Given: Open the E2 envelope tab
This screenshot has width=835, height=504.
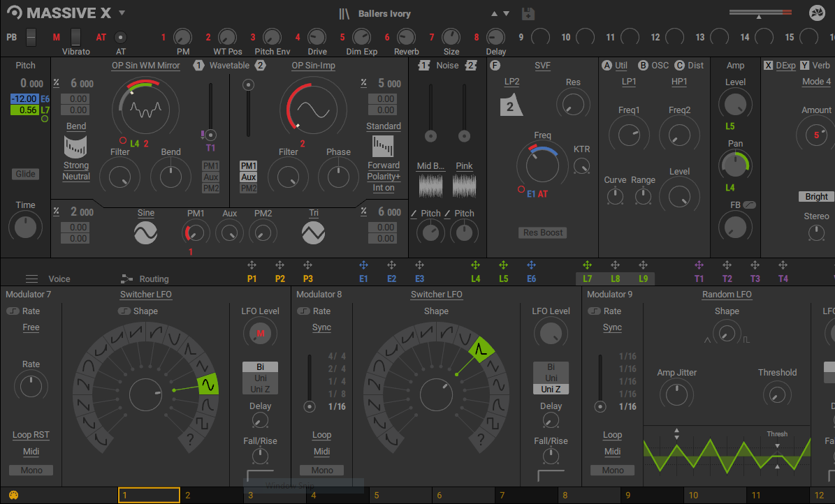Looking at the screenshot, I should click(x=391, y=279).
